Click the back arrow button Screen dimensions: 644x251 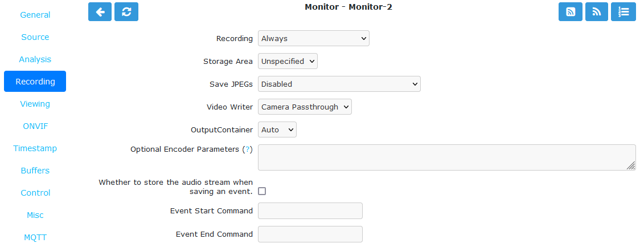tap(100, 11)
